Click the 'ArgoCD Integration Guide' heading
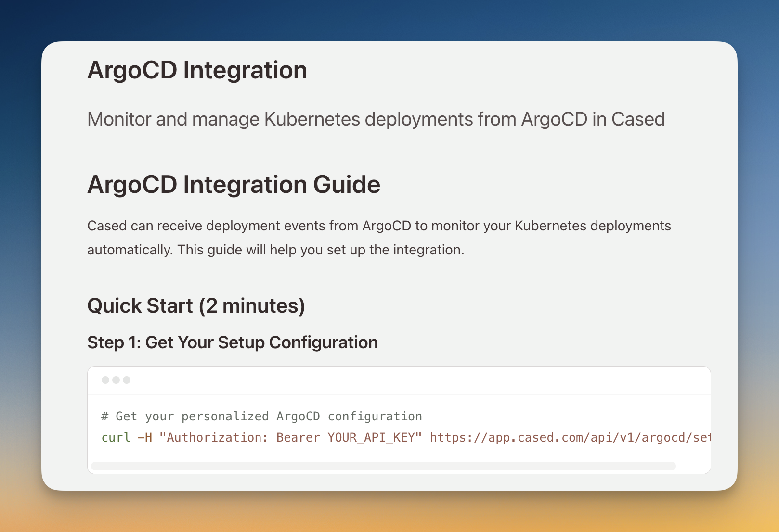This screenshot has width=779, height=532. tap(234, 185)
